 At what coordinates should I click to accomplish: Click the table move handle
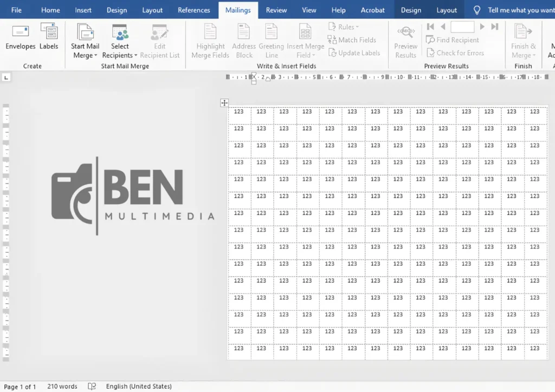click(224, 103)
